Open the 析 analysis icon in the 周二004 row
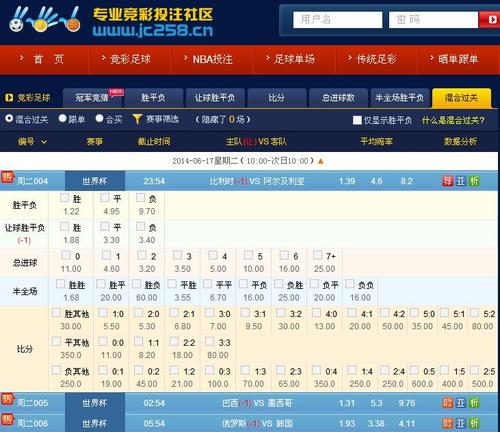 474,181
